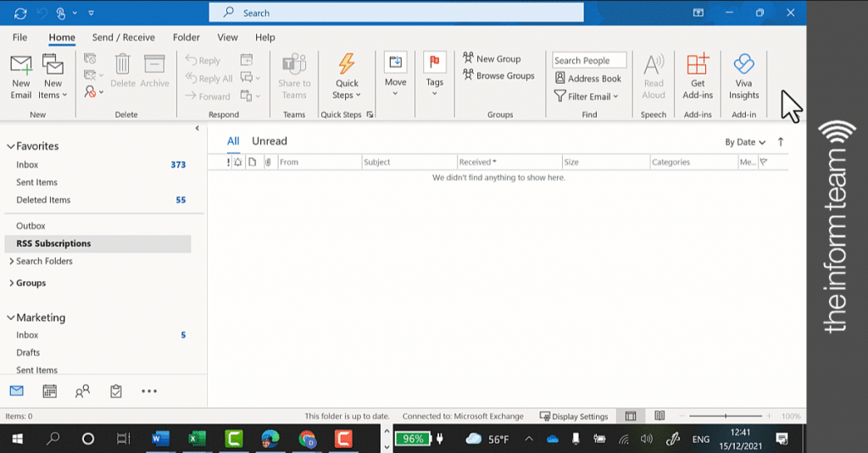Open the Ribbon Display Options icon

pyautogui.click(x=698, y=13)
